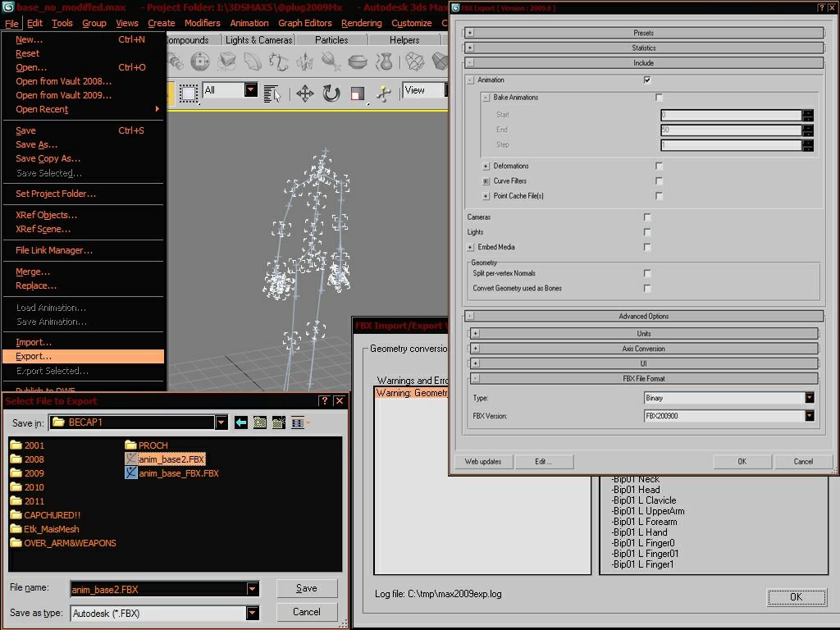840x630 pixels.
Task: Confirm FBX Export dialog with OK
Action: click(742, 461)
